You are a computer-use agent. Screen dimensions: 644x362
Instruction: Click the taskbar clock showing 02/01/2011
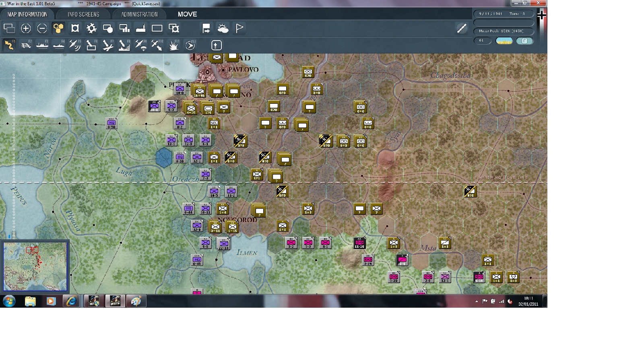528,301
